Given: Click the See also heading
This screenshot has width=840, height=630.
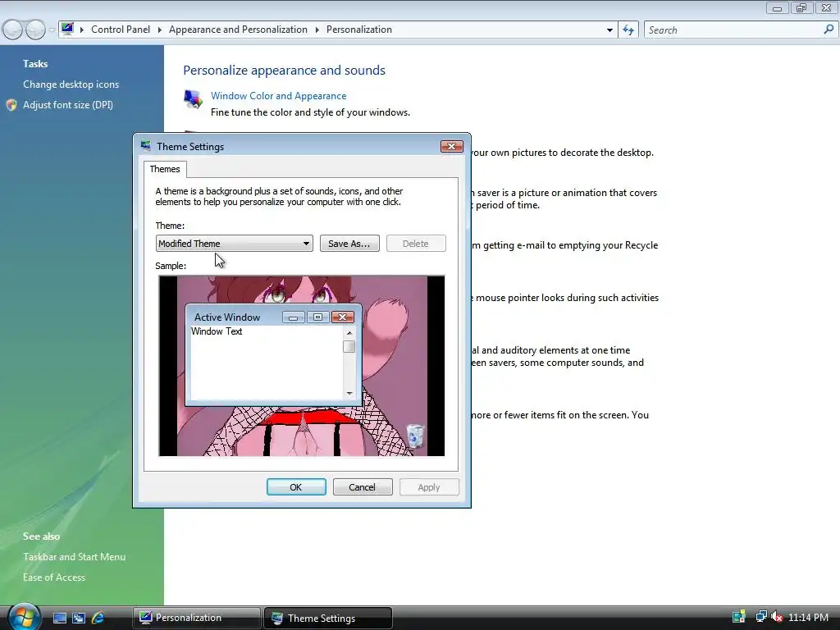Looking at the screenshot, I should pos(41,536).
